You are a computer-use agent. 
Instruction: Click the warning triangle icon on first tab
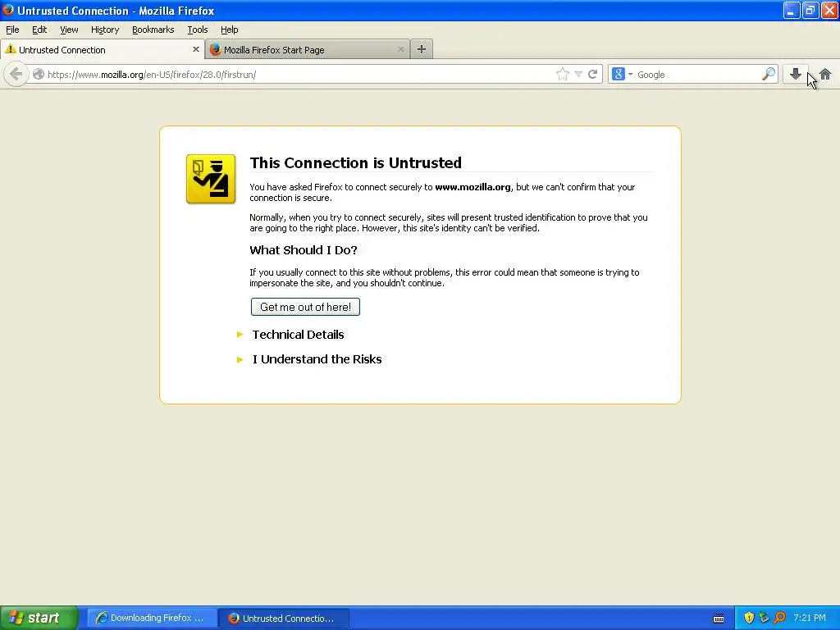pos(11,49)
